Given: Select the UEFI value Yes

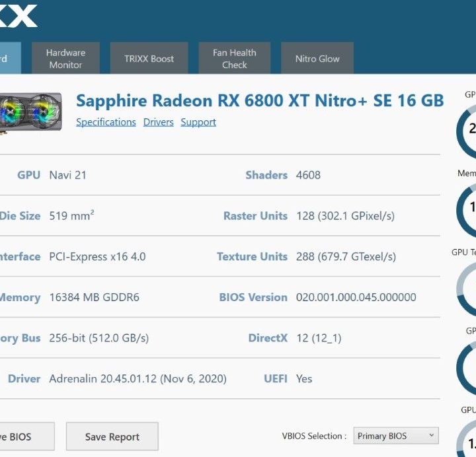Looking at the screenshot, I should pos(304,378).
